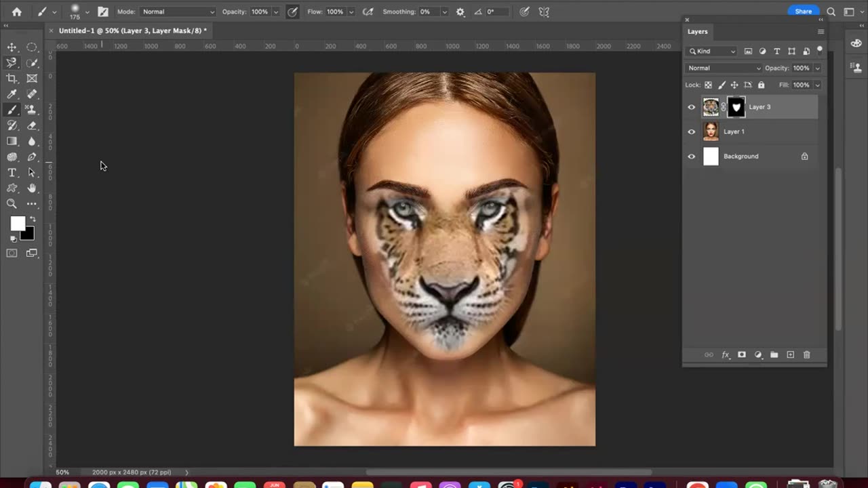Image resolution: width=868 pixels, height=488 pixels.
Task: Expand brush Opacity slider arrow
Action: (x=275, y=12)
